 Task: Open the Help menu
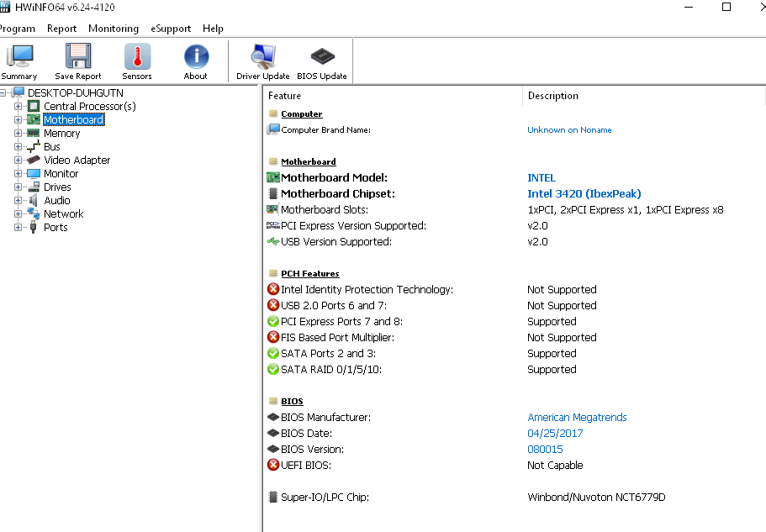pos(213,29)
